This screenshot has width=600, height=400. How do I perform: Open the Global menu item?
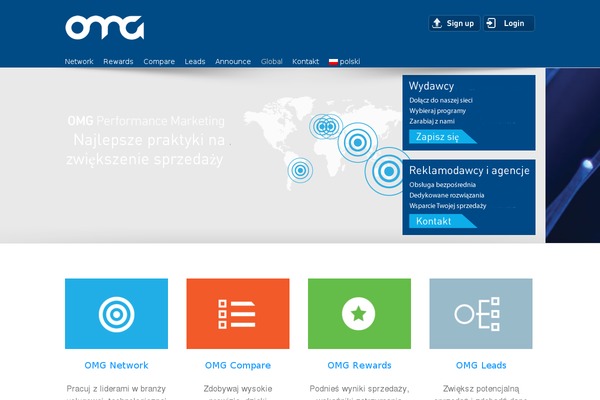pos(272,62)
